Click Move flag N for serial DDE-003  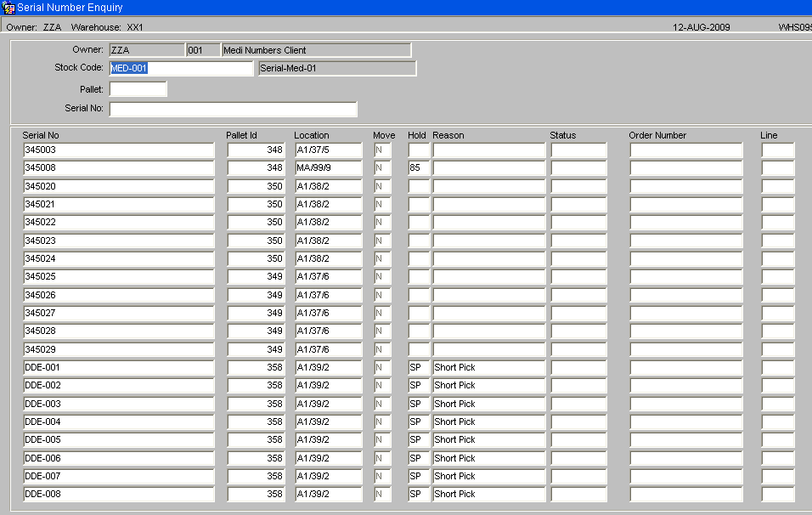(383, 405)
